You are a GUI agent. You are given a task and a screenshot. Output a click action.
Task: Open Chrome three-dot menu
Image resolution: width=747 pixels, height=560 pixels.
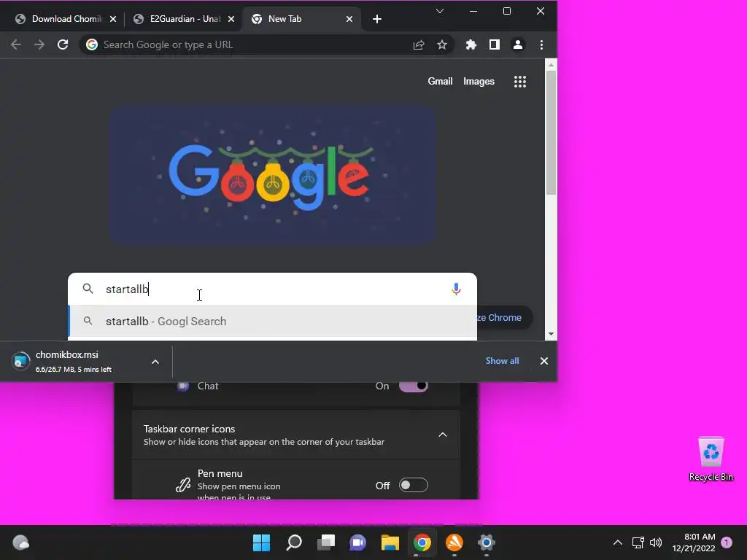click(541, 44)
